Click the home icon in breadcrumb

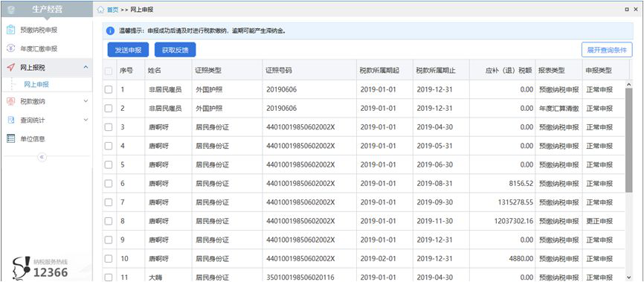pos(100,10)
